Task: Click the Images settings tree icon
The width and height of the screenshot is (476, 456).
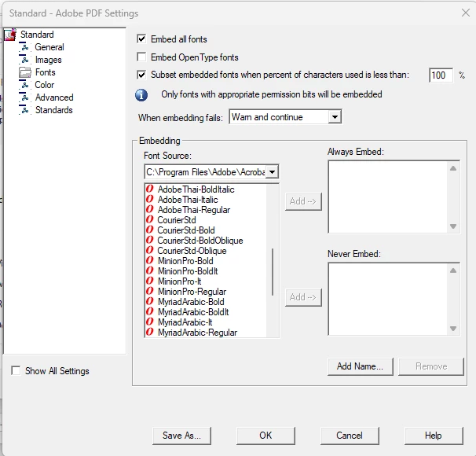Action: tap(25, 60)
